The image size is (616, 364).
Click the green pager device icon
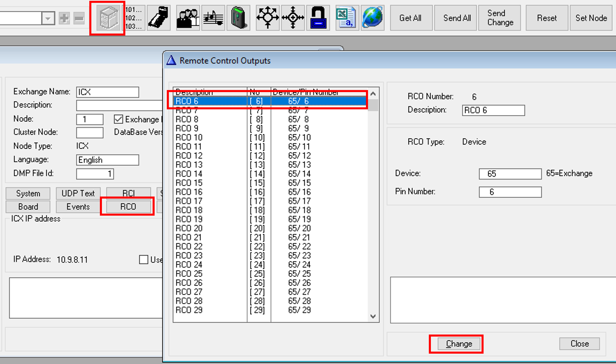pyautogui.click(x=238, y=18)
